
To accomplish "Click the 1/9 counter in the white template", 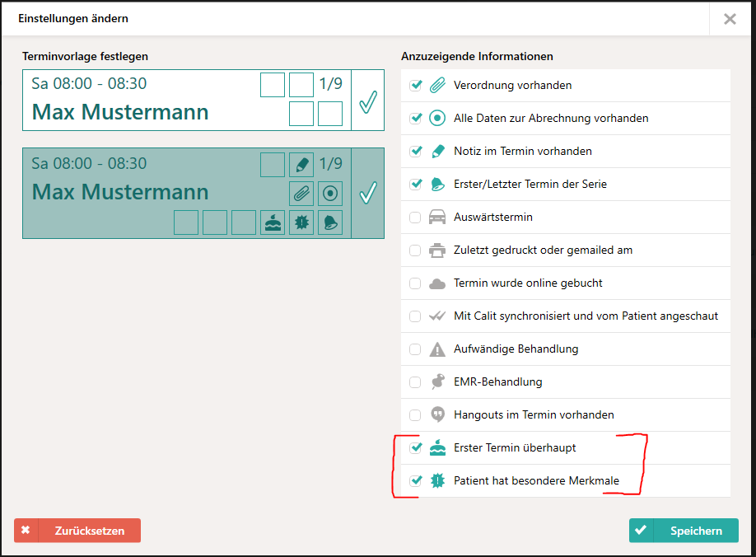I will 331,84.
